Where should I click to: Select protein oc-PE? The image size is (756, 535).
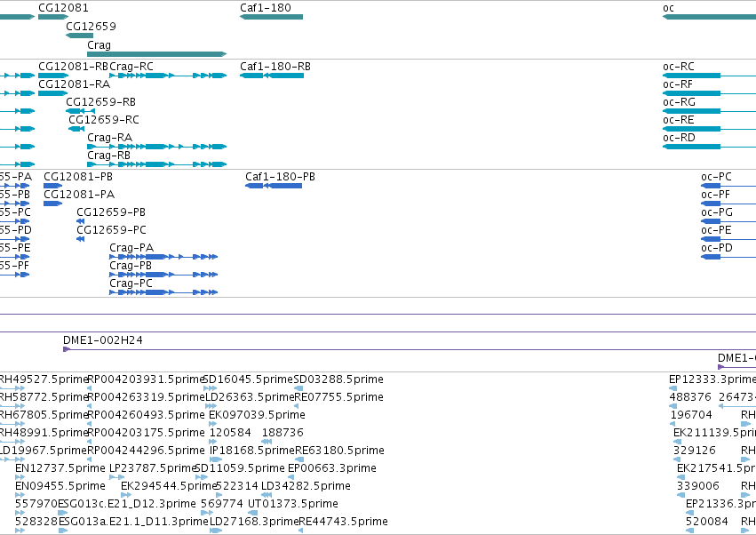(728, 239)
